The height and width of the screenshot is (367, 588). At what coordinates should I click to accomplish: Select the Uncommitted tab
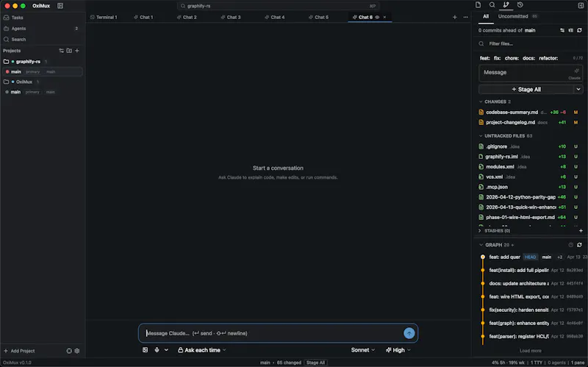click(517, 16)
